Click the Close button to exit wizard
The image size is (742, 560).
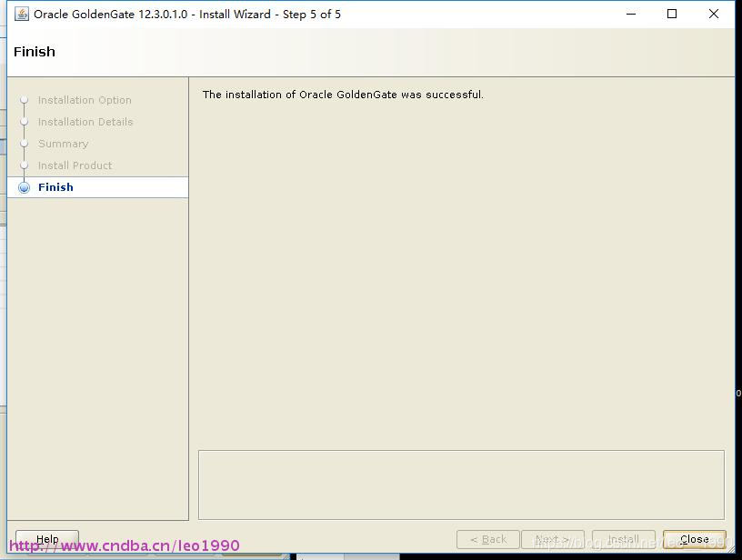click(694, 539)
